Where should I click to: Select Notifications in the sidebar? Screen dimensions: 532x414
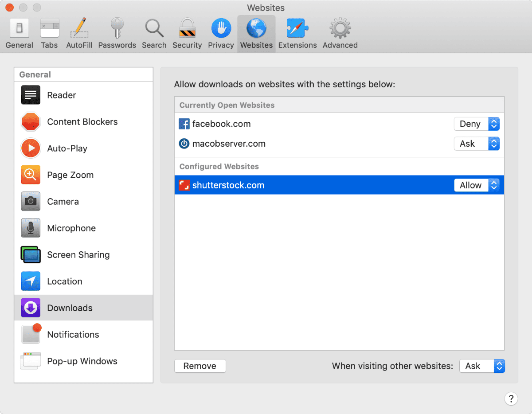point(73,335)
